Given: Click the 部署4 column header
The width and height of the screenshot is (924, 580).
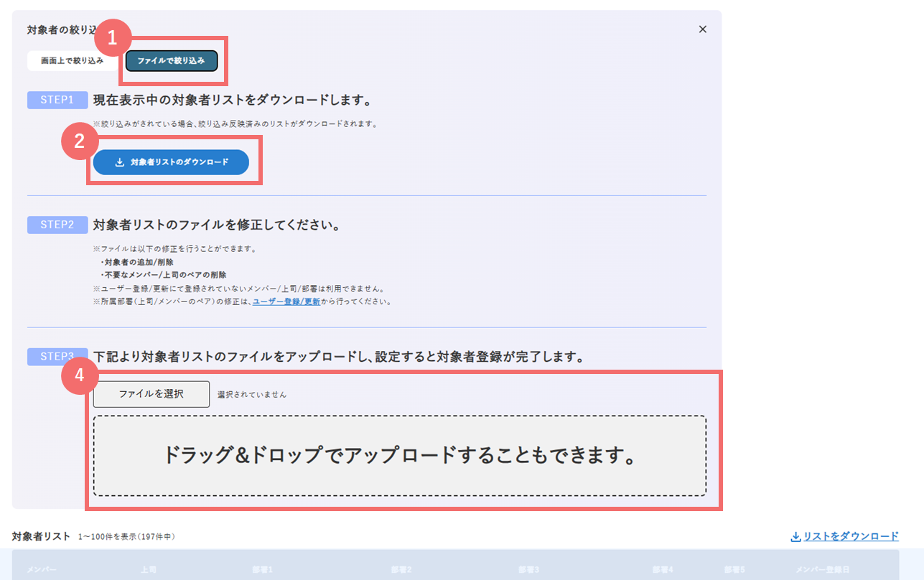Looking at the screenshot, I should 662,569.
